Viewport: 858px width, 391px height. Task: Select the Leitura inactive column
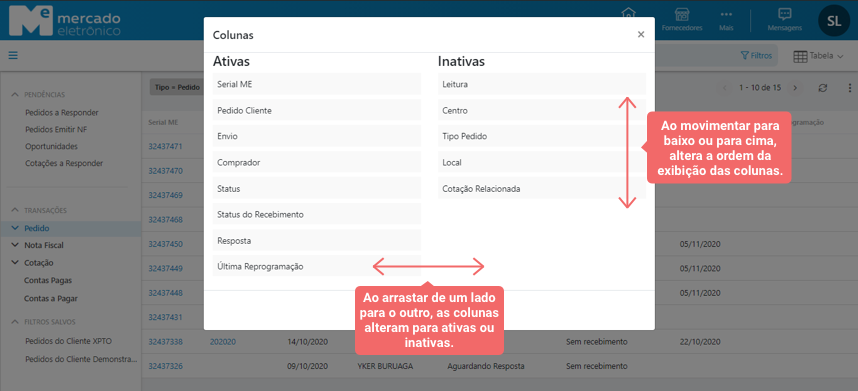(x=542, y=84)
